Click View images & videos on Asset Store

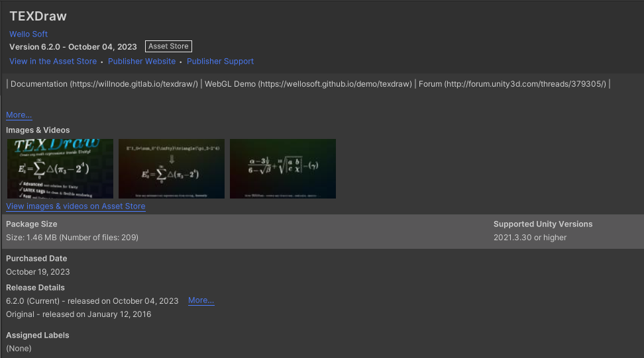click(x=76, y=206)
